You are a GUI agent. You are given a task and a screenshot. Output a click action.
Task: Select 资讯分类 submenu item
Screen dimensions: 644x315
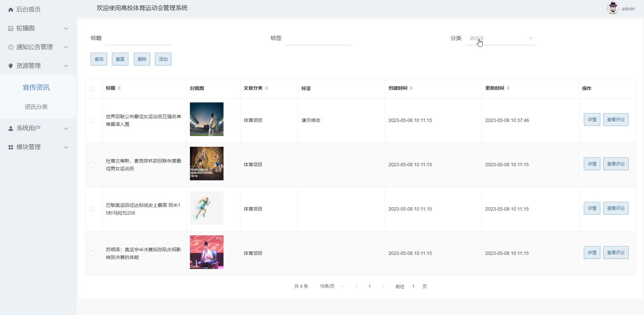click(x=36, y=107)
